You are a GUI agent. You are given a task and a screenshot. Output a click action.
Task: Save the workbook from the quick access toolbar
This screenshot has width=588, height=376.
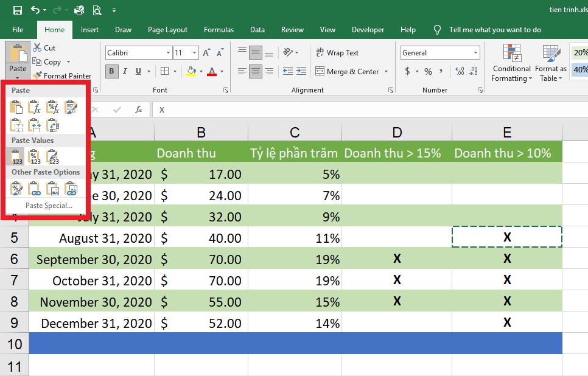(17, 10)
